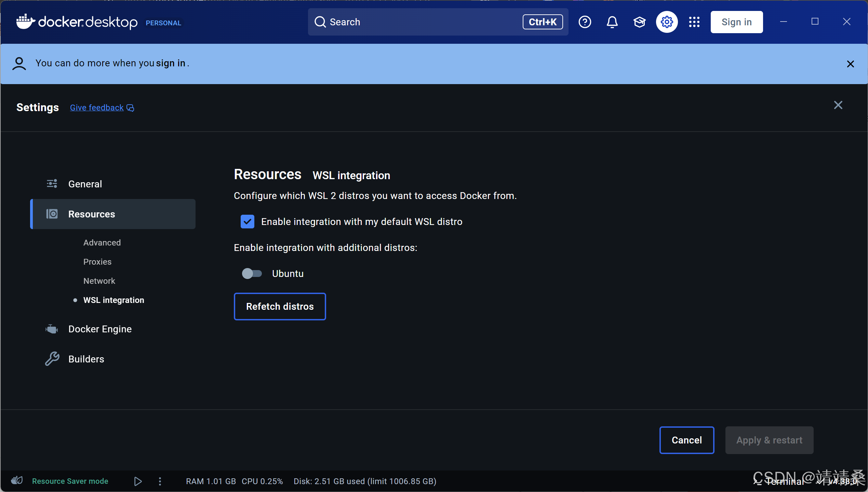Image resolution: width=868 pixels, height=492 pixels.
Task: Click the Sign in button
Action: [737, 22]
